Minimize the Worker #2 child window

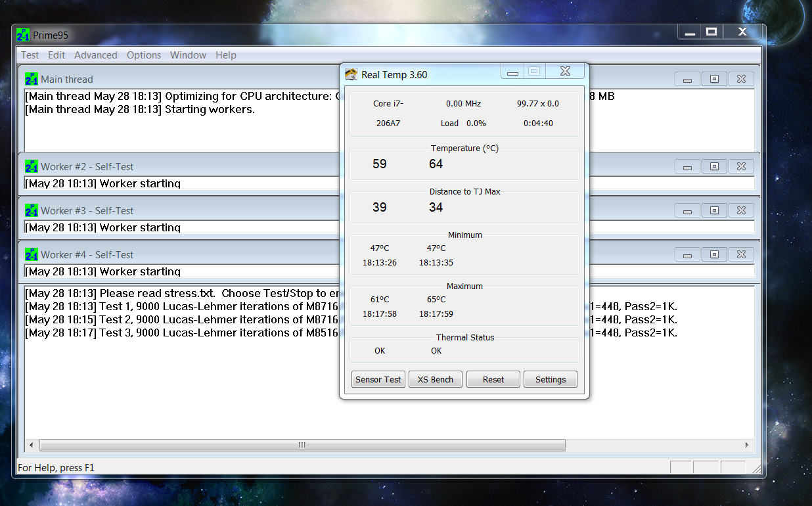687,166
